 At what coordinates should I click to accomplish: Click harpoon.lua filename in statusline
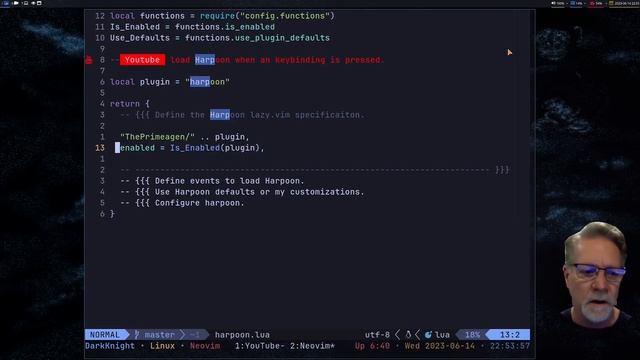pyautogui.click(x=242, y=335)
